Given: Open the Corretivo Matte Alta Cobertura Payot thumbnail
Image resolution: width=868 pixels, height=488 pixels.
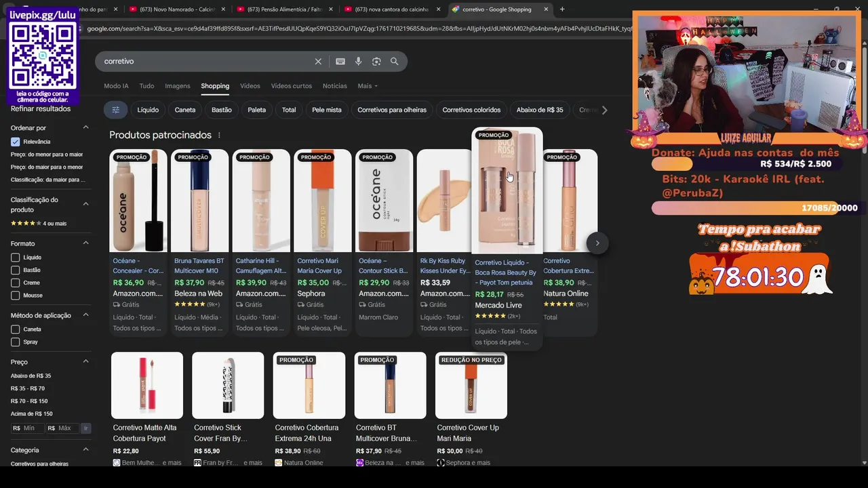Looking at the screenshot, I should (x=147, y=385).
